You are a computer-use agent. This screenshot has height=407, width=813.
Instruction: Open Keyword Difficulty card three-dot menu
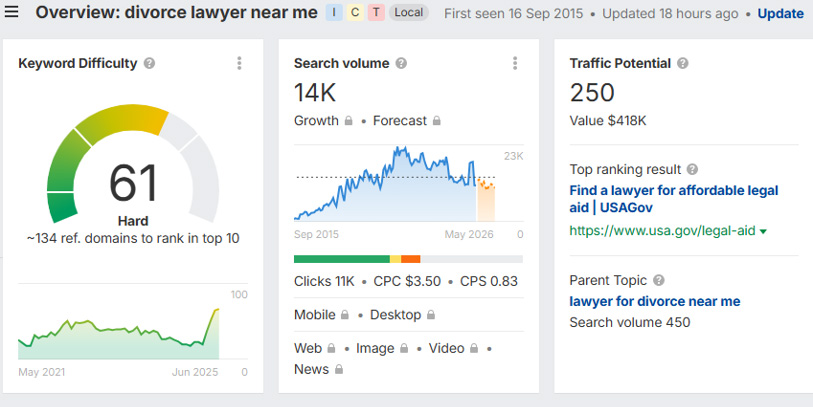239,63
